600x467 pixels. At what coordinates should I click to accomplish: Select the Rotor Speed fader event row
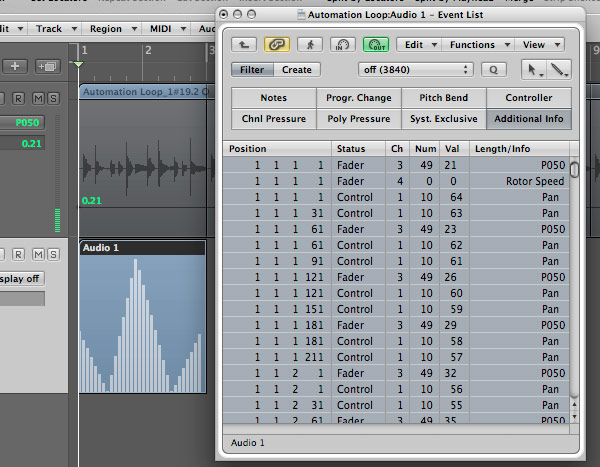396,181
